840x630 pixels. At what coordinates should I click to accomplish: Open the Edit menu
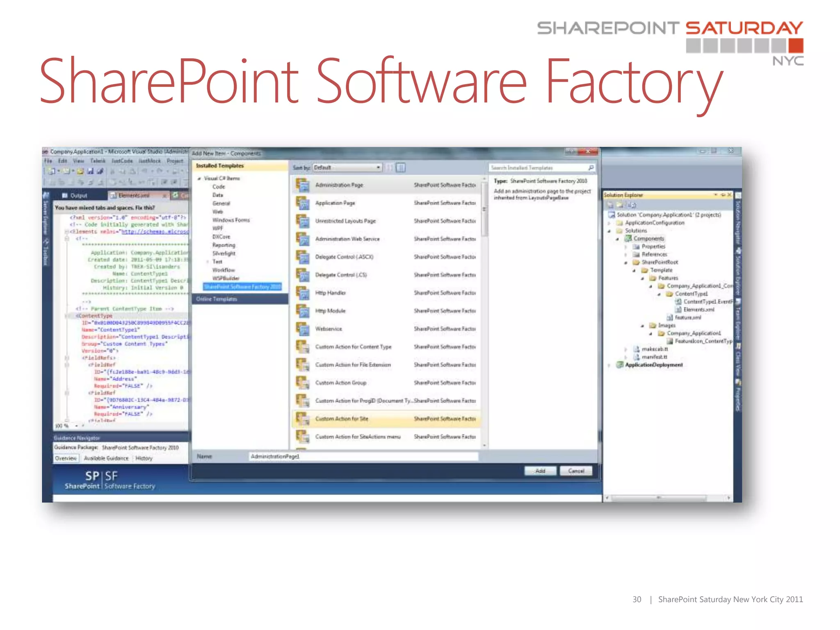tap(62, 161)
